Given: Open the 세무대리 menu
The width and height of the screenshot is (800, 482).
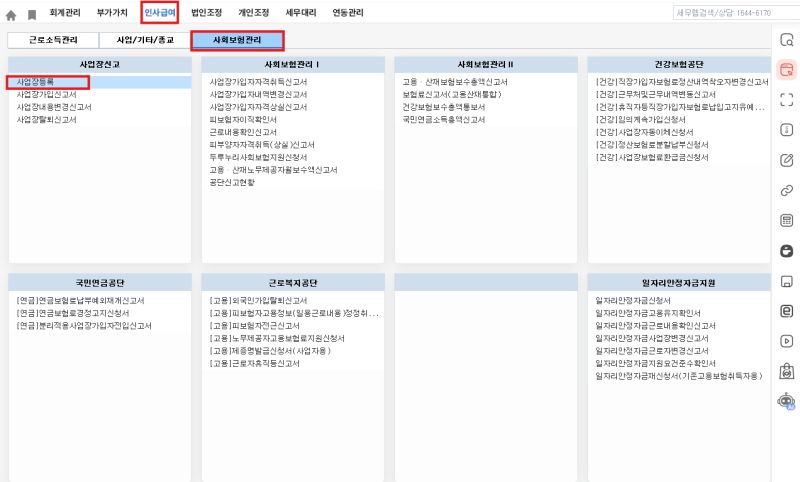Looking at the screenshot, I should [301, 13].
